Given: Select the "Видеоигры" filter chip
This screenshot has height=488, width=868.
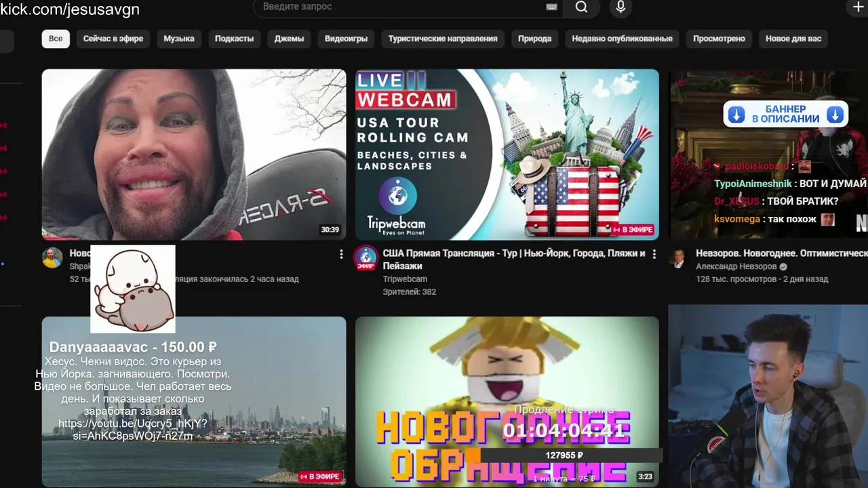Looking at the screenshot, I should [346, 39].
